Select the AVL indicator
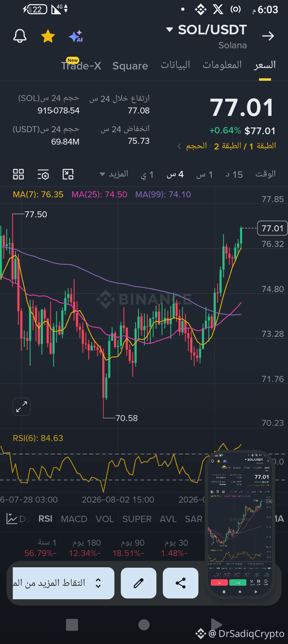 pyautogui.click(x=168, y=519)
